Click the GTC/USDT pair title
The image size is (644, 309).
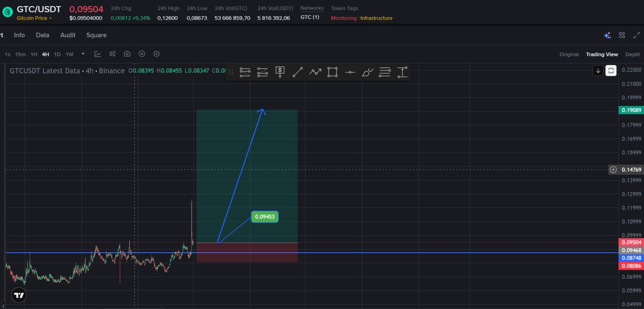coord(39,9)
